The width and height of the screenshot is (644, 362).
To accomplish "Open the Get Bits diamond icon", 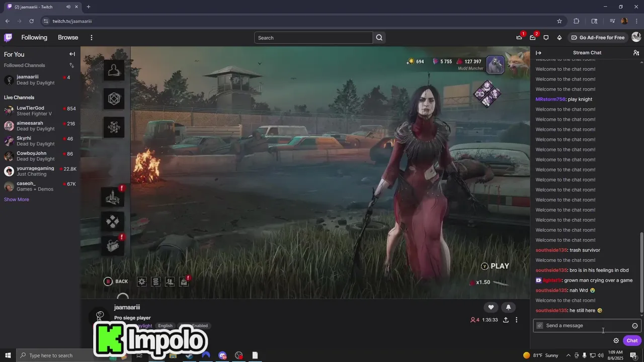I will 559,37.
